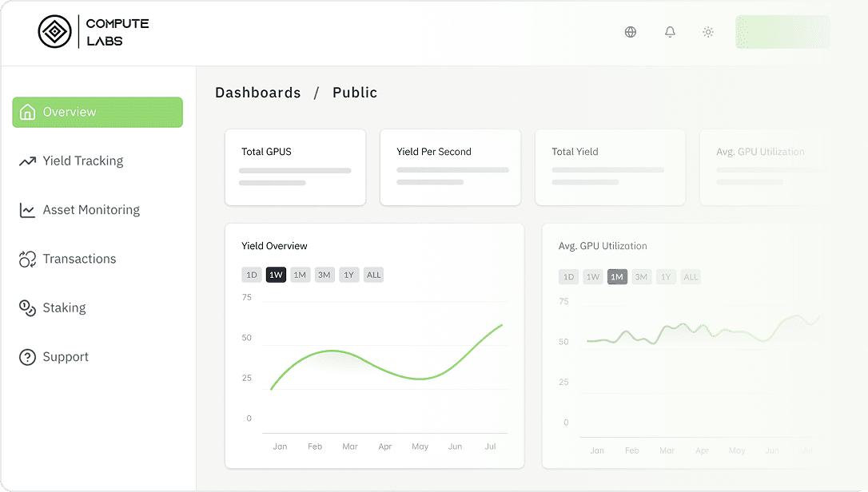Select 3M range in Yield Overview
868x492 pixels.
point(325,275)
